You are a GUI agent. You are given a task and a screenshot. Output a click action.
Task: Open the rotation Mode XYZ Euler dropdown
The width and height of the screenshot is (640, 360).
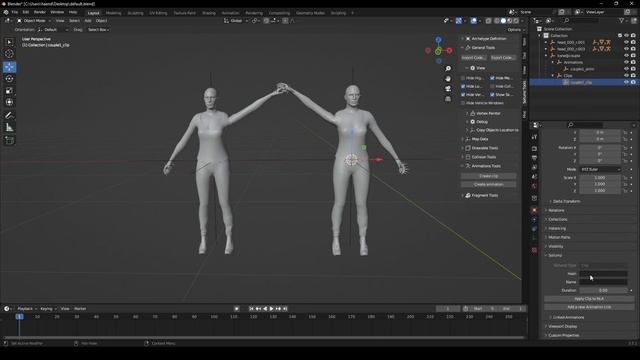pyautogui.click(x=600, y=169)
